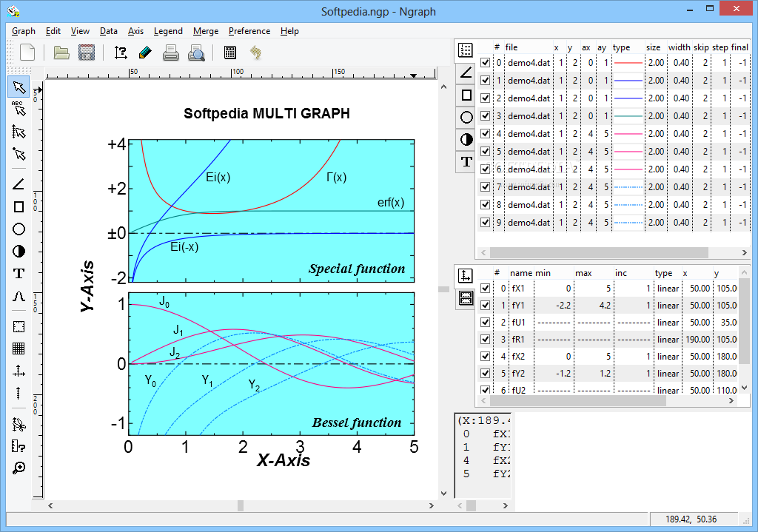Select the axis pointer tool

click(19, 132)
